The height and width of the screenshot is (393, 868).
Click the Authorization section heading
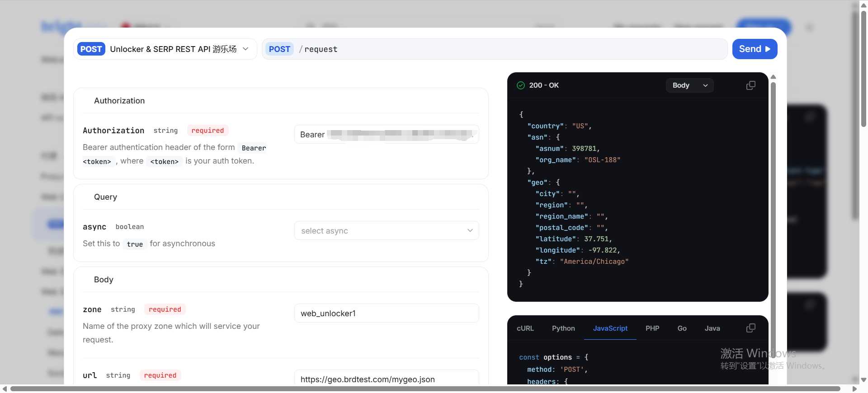pyautogui.click(x=119, y=101)
